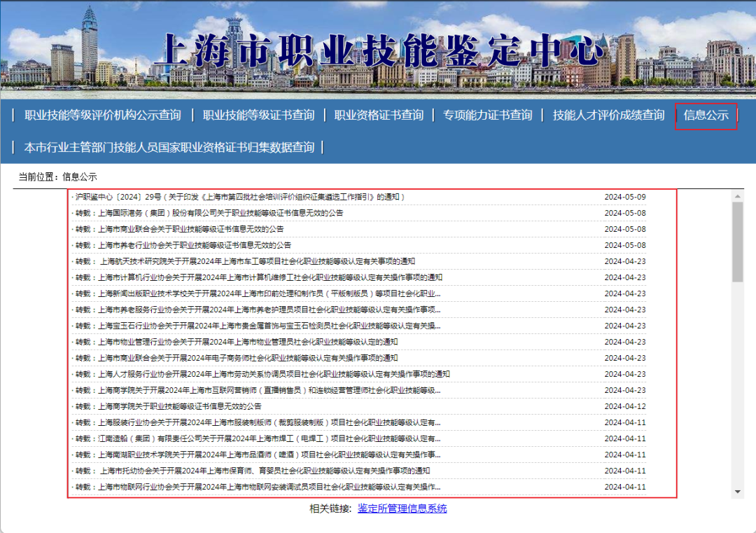Select 职业技能等级证书查询 in navigation bar
Screen dimensions: 756x533
(x=258, y=116)
